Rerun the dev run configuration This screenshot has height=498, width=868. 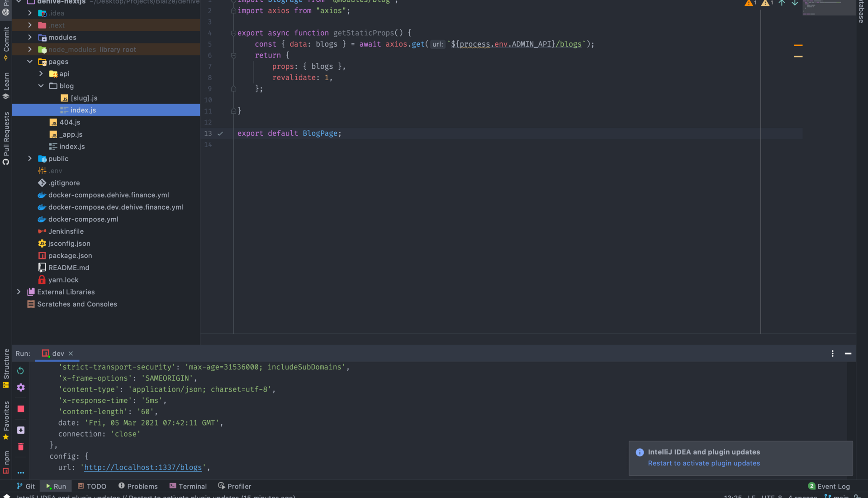(x=21, y=371)
